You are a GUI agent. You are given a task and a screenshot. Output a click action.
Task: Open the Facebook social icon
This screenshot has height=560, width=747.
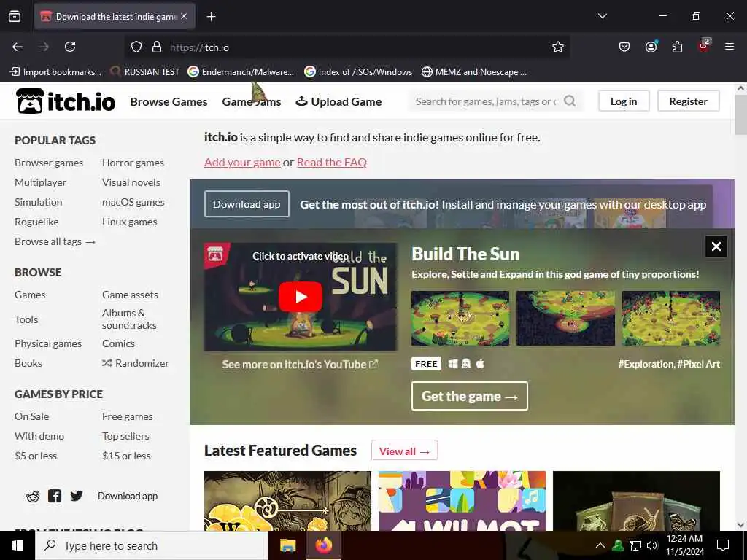click(x=55, y=496)
